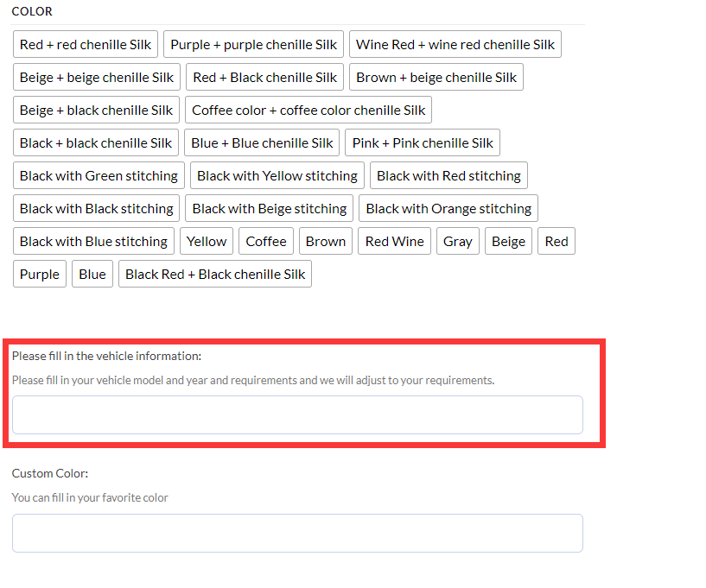The width and height of the screenshot is (706, 588).
Task: Pick the Red Wine color option
Action: click(x=394, y=242)
